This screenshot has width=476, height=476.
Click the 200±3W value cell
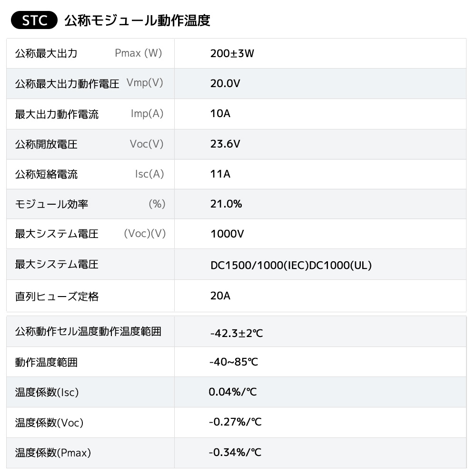(232, 53)
